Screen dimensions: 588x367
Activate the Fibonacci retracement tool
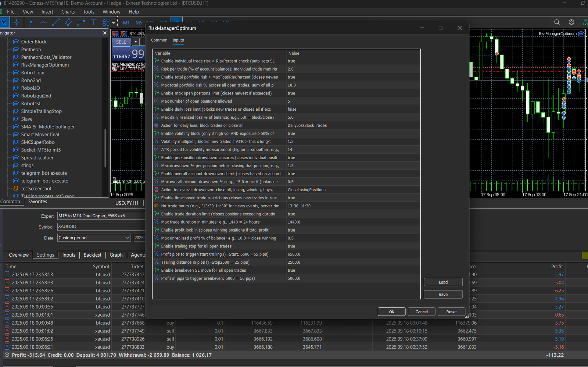pyautogui.click(x=81, y=22)
